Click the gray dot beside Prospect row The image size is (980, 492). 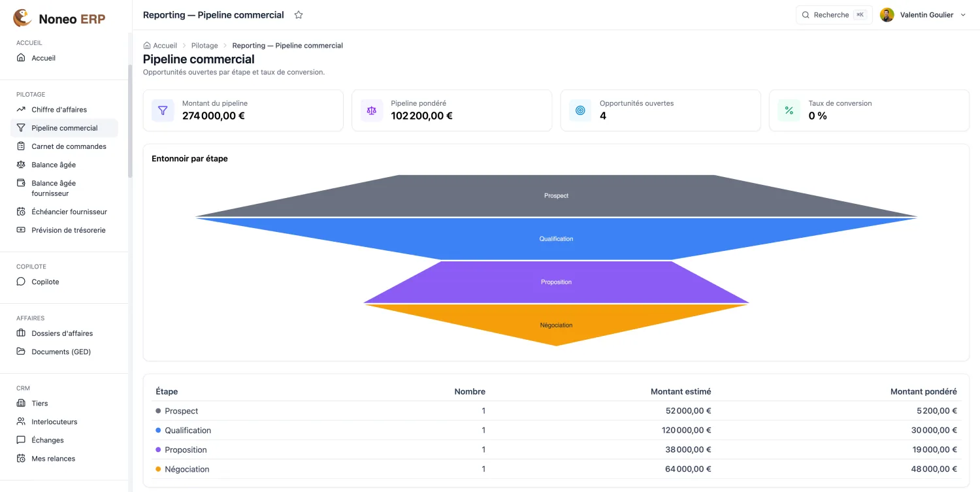[158, 411]
